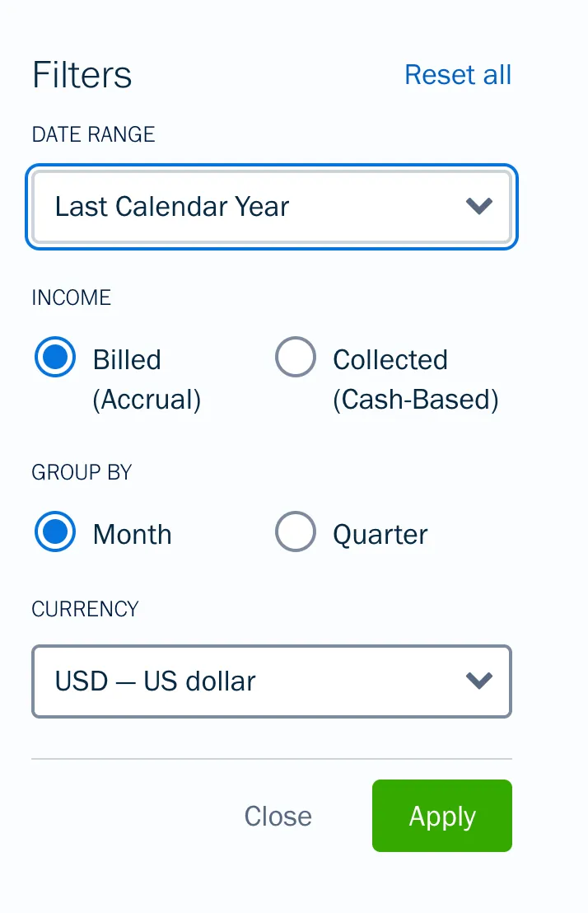Click the INCOME section label
The image size is (588, 913).
click(71, 297)
